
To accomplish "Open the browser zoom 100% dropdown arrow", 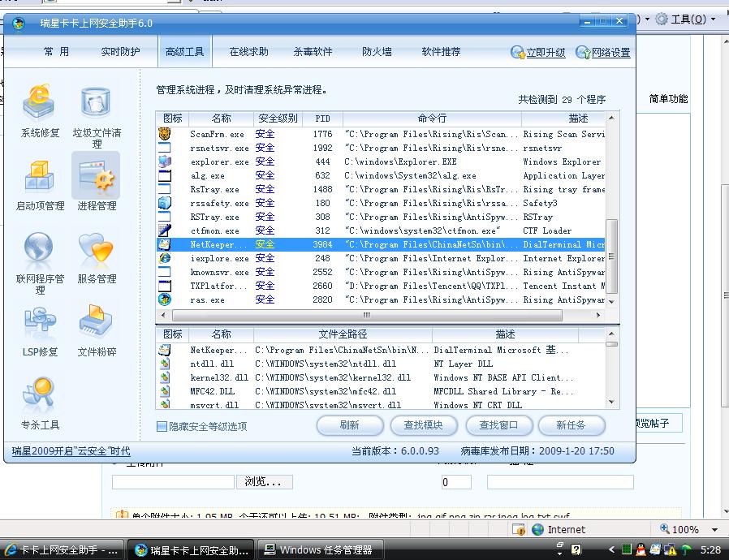I will pyautogui.click(x=714, y=529).
